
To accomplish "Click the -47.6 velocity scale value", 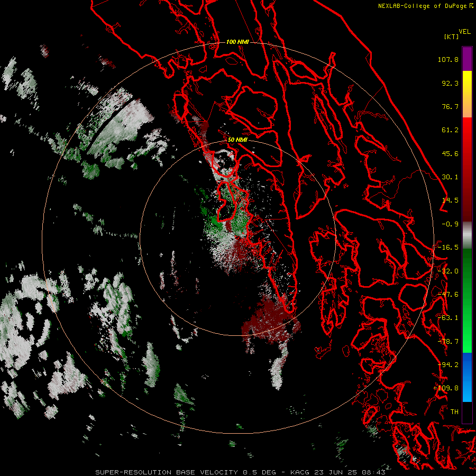I will click(448, 295).
